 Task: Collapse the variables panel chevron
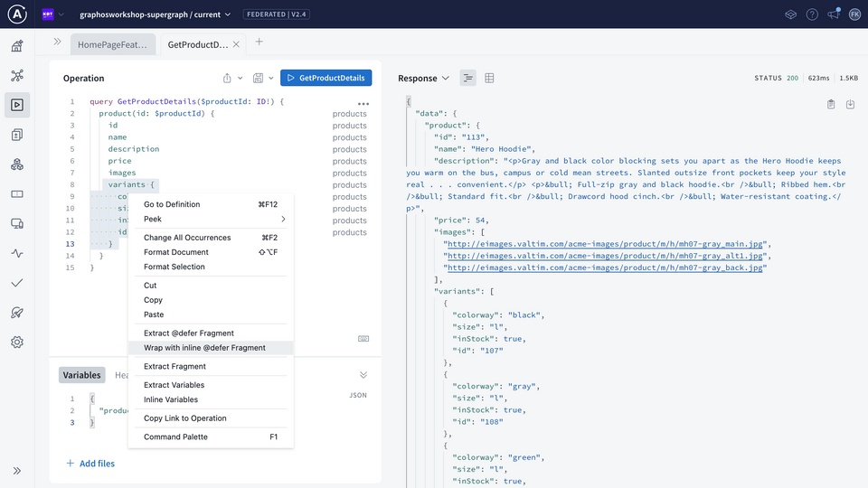click(x=363, y=375)
